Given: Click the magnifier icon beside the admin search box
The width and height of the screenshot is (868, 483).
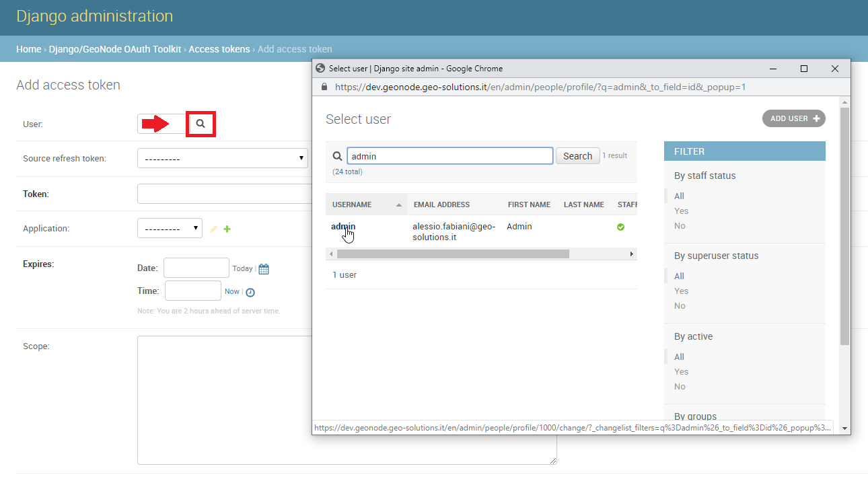Looking at the screenshot, I should [338, 156].
